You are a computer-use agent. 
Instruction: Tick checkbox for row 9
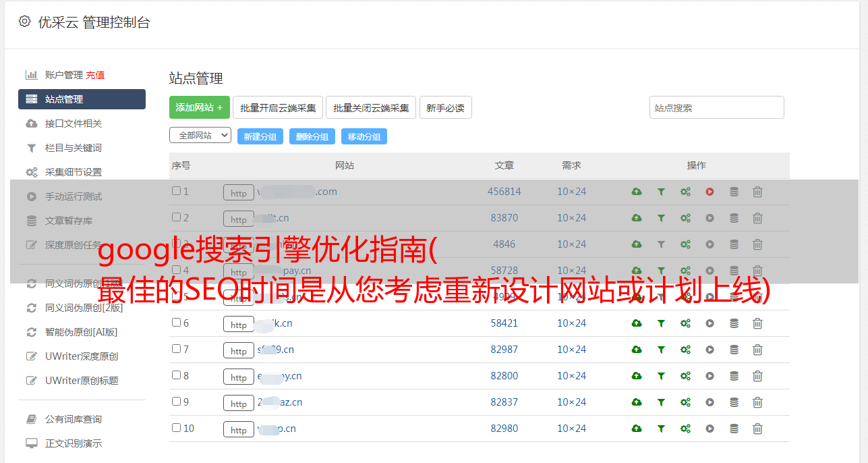pos(176,402)
